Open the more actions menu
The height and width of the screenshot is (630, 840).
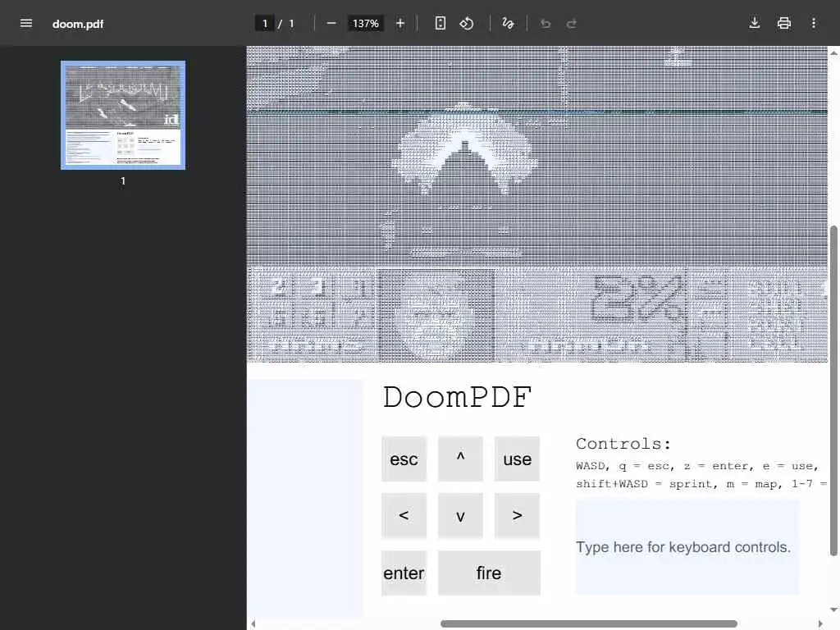coord(813,23)
